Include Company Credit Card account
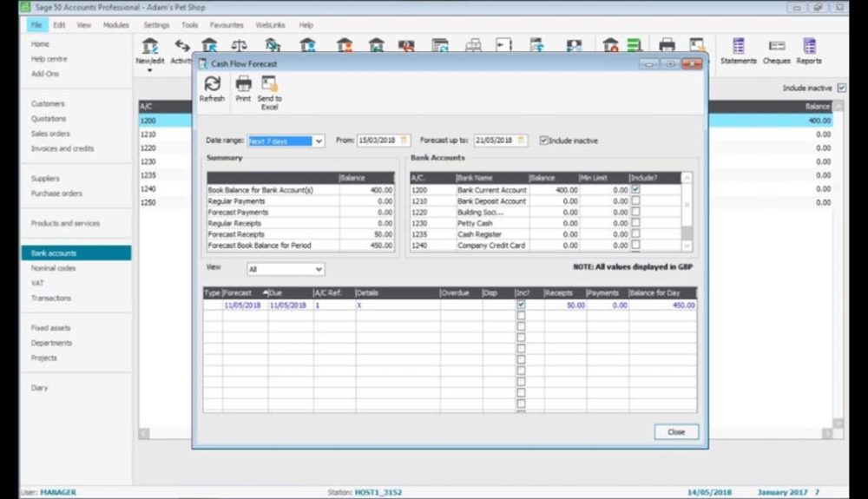 (635, 245)
